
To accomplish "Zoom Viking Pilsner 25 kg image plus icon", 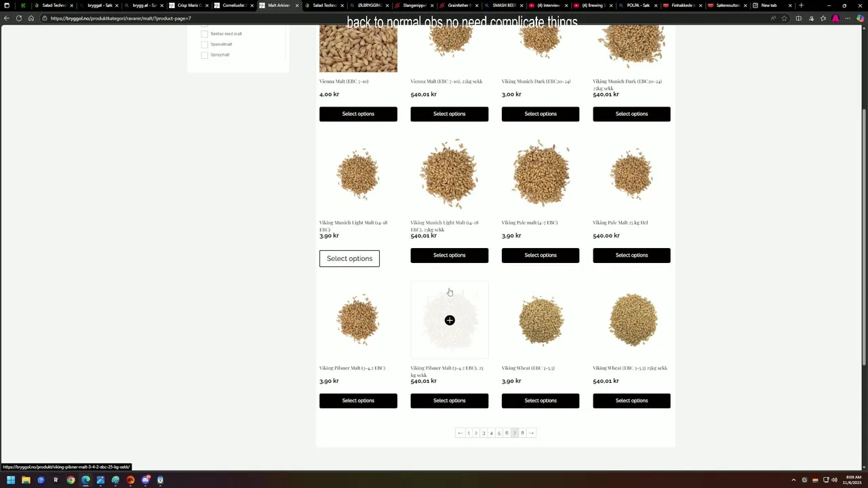I will 450,320.
